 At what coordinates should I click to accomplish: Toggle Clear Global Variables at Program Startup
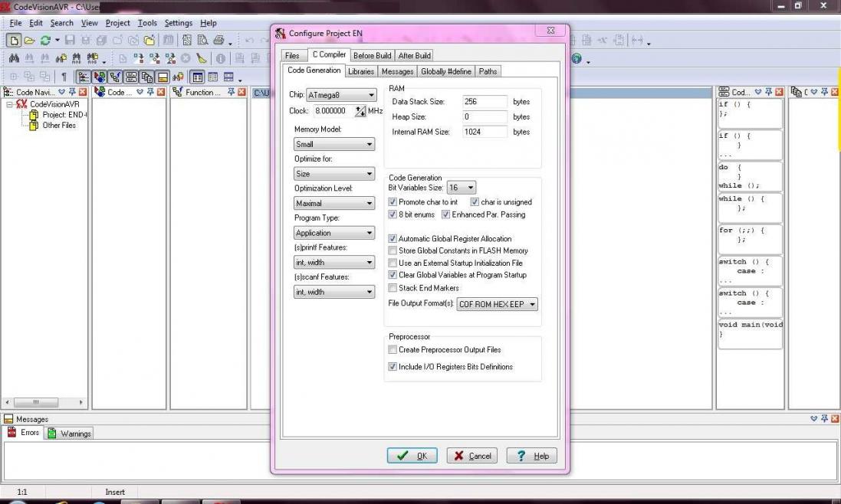(393, 275)
